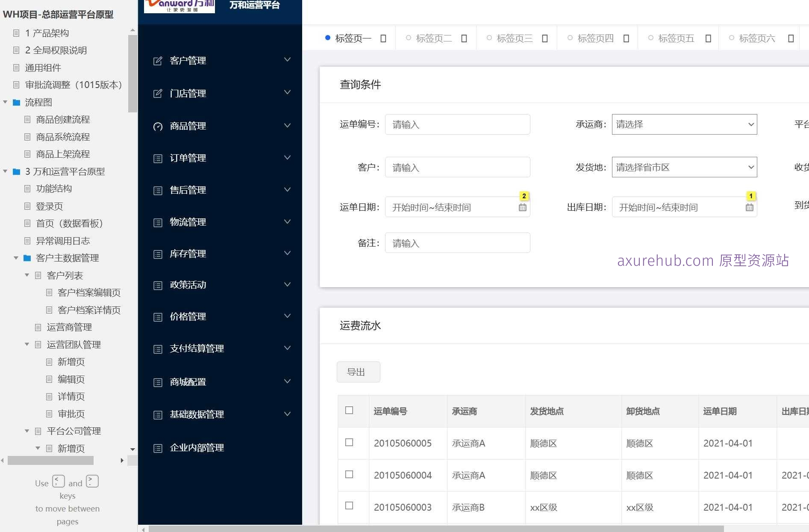The image size is (809, 532).
Task: Check the select-all checkbox in table header
Action: [x=349, y=410]
